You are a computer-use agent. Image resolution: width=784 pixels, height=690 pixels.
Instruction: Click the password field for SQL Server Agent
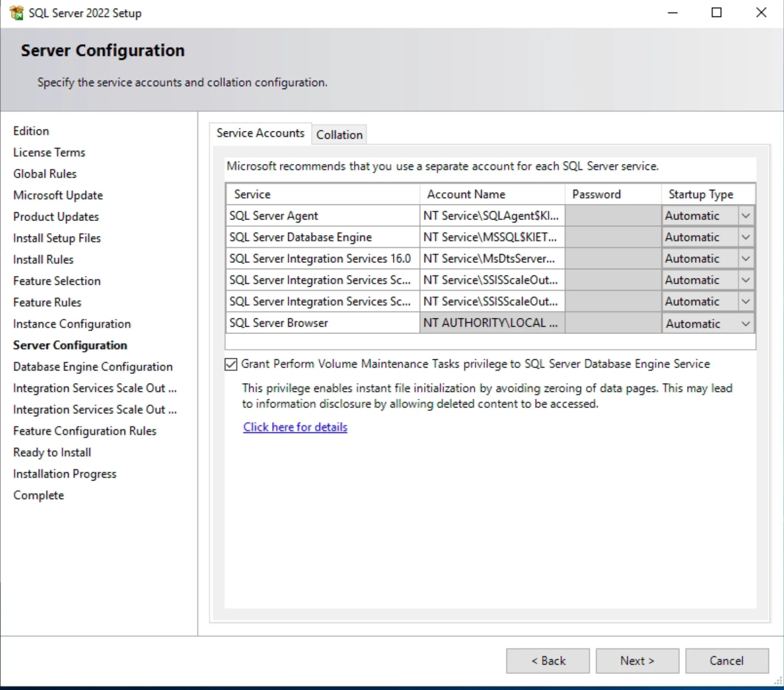coord(613,215)
